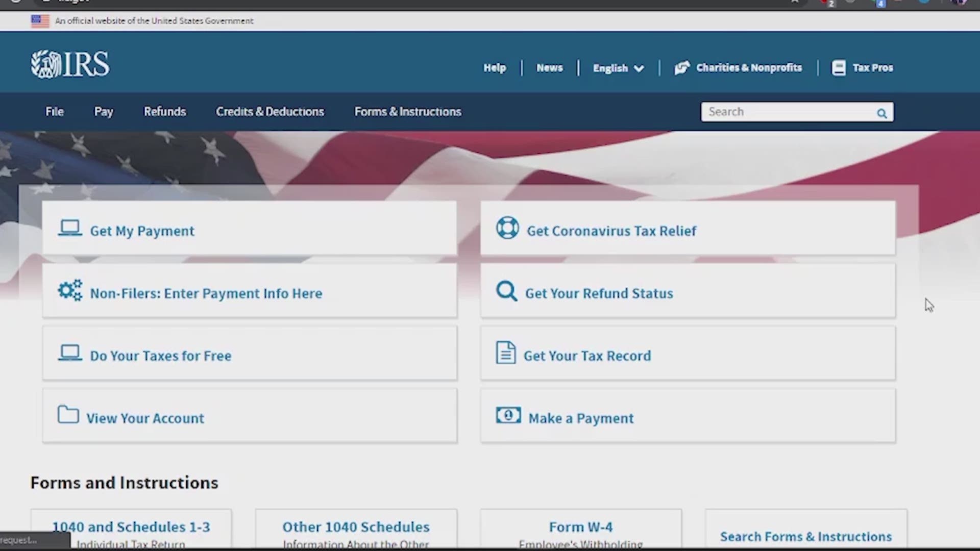980x551 pixels.
Task: Click the search magnifier icon
Action: pos(881,113)
